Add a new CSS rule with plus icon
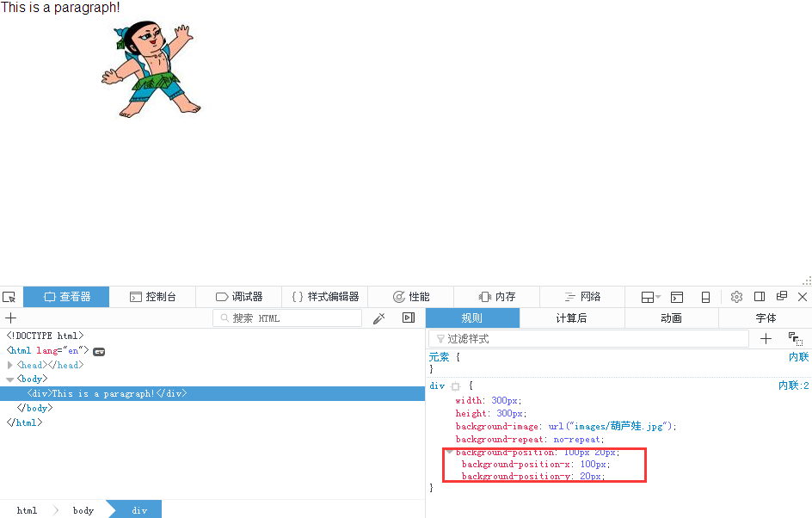This screenshot has width=812, height=518. point(766,339)
